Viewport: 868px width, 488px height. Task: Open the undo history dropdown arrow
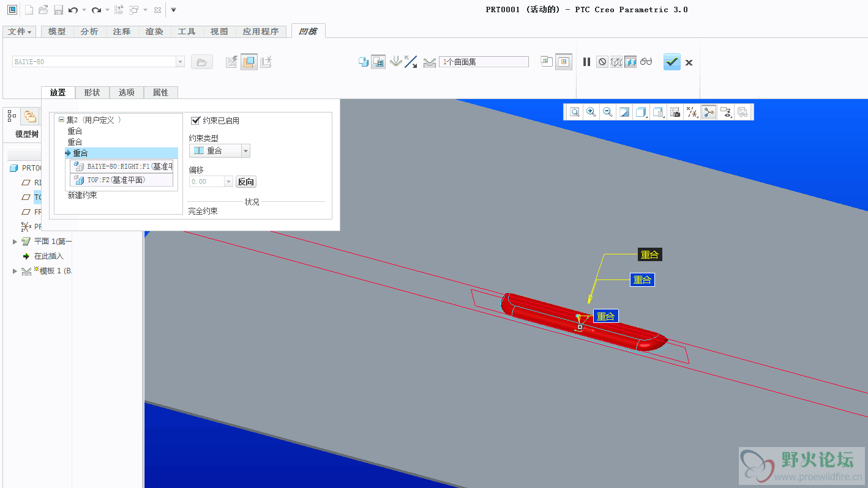tap(84, 10)
